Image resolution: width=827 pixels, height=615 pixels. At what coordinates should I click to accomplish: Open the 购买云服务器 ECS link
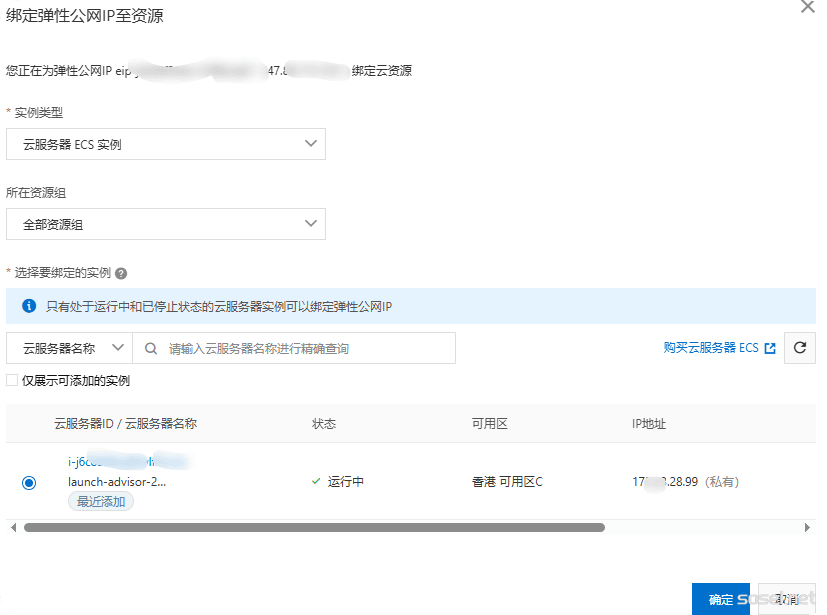point(710,348)
